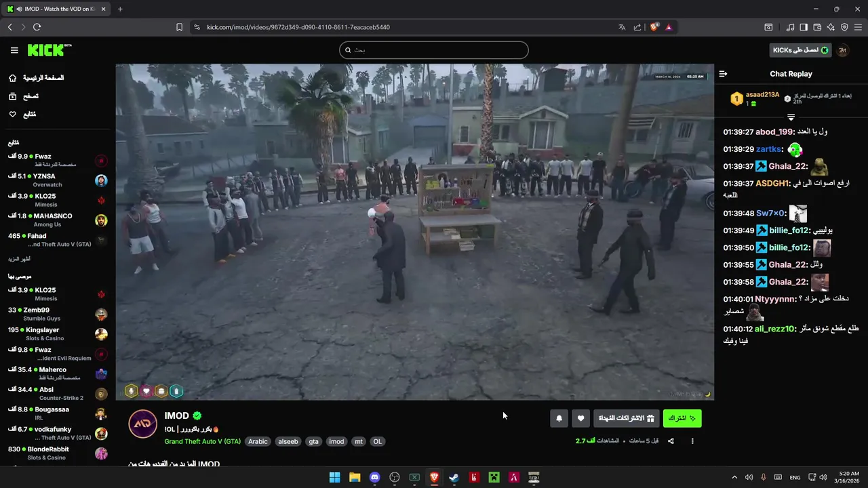Click the Brave Shields icon in address bar

click(654, 27)
